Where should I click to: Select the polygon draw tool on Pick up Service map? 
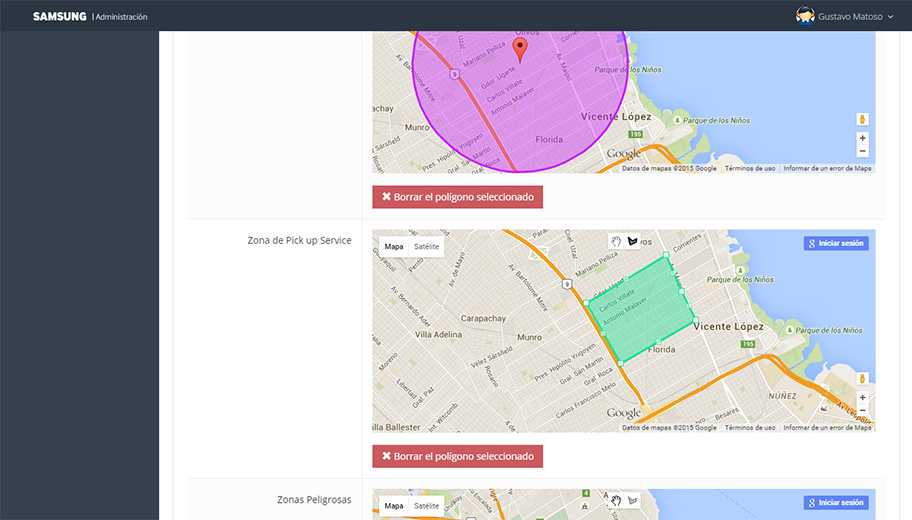click(x=632, y=241)
